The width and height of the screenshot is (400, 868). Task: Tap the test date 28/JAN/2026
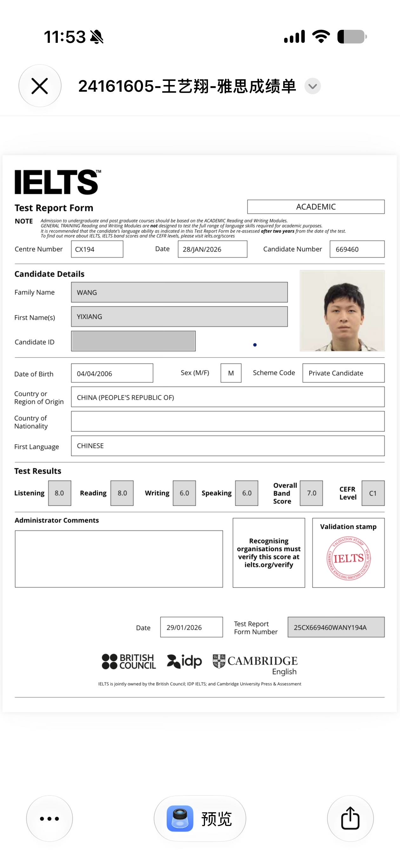coord(212,249)
